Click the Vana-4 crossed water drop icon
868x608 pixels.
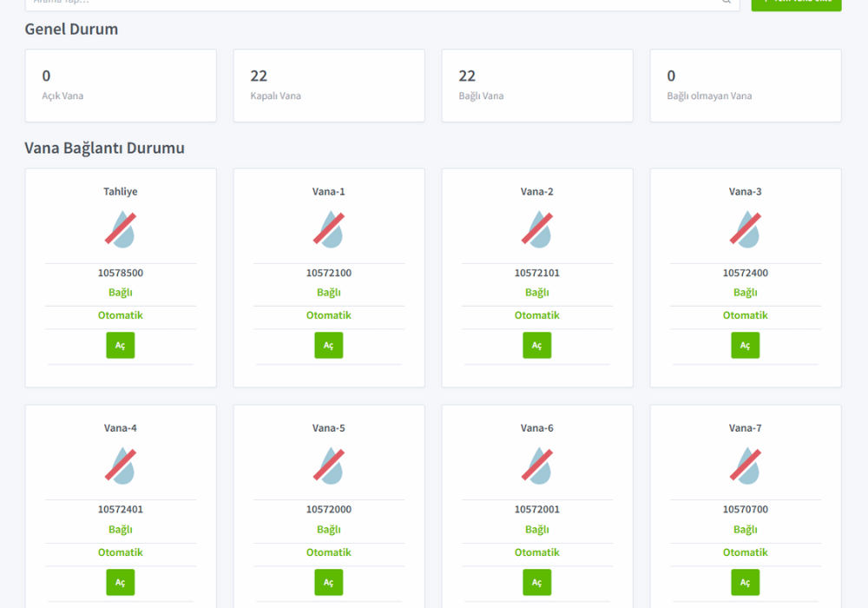coord(121,465)
